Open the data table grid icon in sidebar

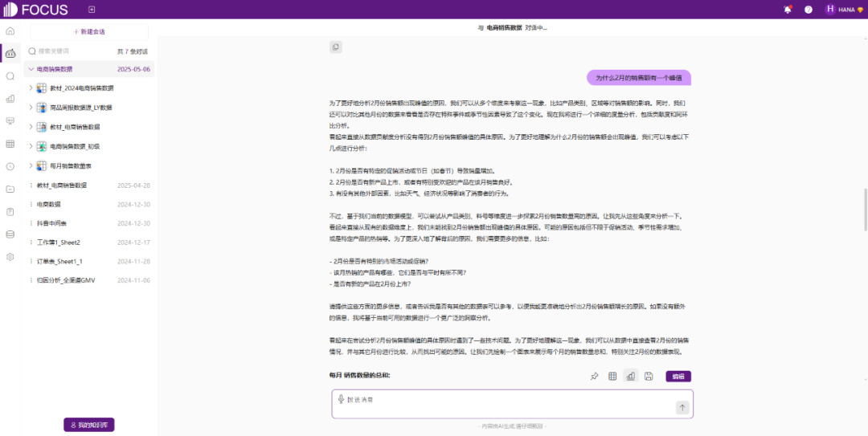10,144
